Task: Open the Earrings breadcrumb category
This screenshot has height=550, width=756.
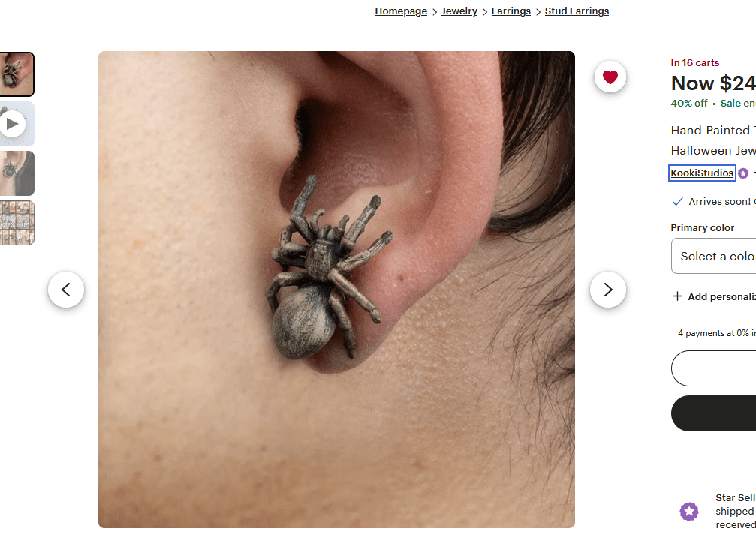Action: (x=511, y=11)
